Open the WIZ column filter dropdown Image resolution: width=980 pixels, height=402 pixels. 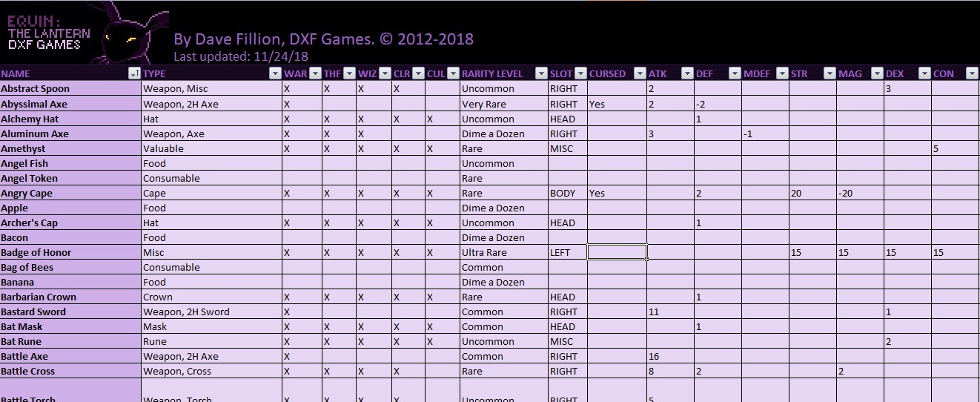[385, 73]
